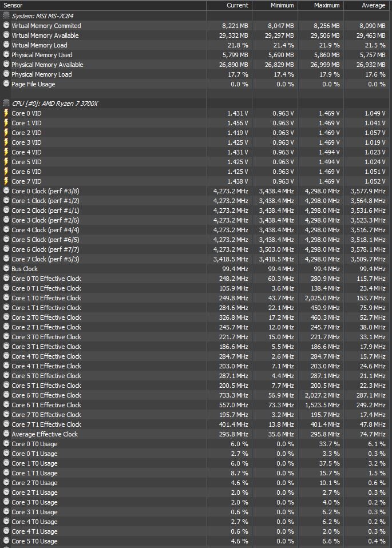Select the Core 7 T0 Effective Clock row

196,415
